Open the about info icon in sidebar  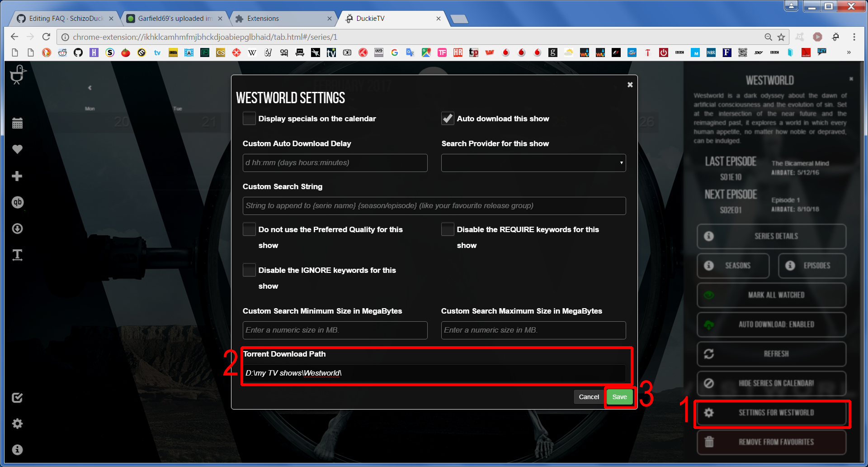click(17, 450)
